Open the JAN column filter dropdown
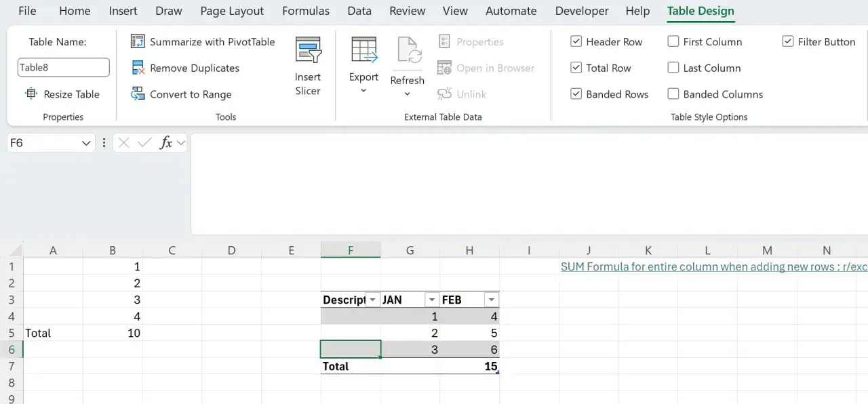This screenshot has height=404, width=868. pos(432,300)
